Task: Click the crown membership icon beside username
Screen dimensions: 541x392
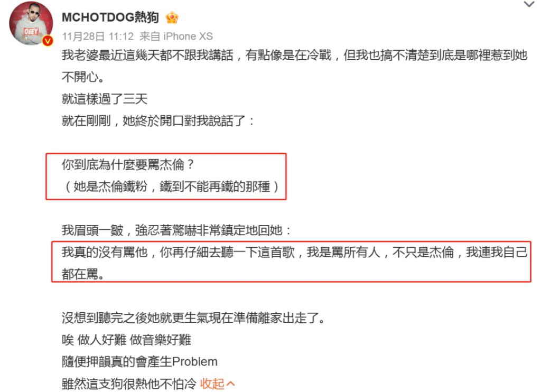Action: [x=172, y=17]
